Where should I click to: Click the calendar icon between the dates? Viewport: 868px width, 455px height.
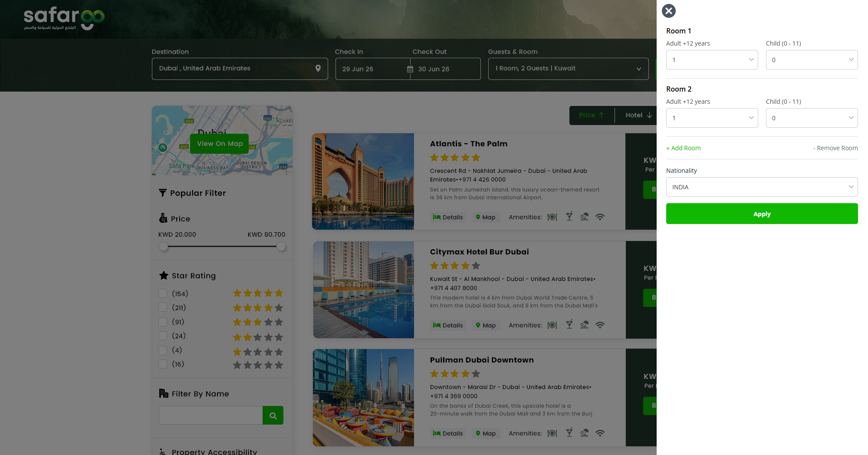(410, 69)
